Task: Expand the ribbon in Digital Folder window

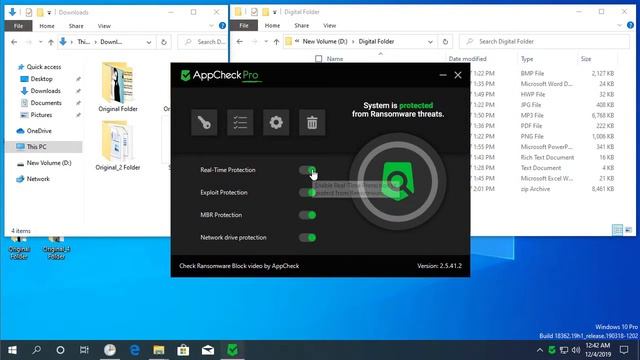Action: pyautogui.click(x=620, y=25)
